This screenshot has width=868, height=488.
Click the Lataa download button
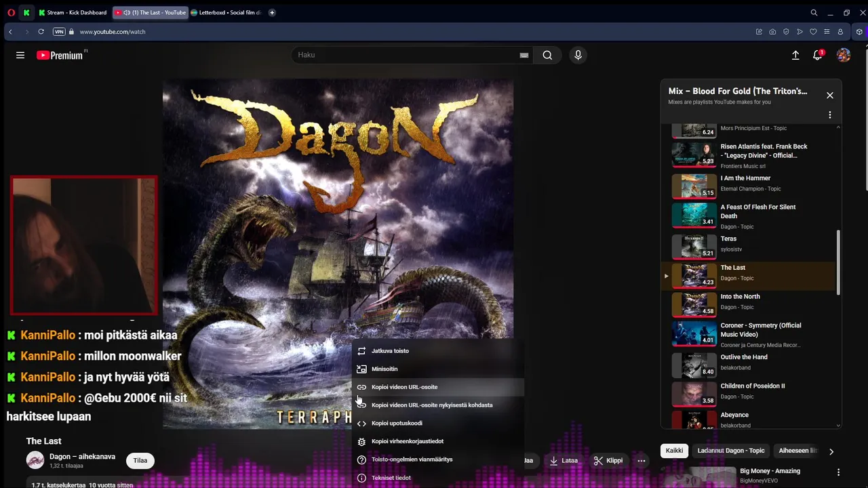[564, 460]
